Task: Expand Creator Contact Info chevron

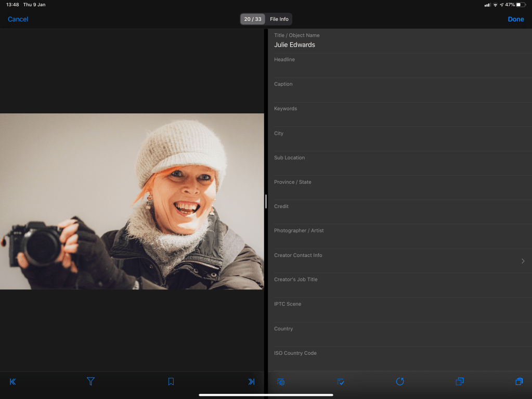Action: (523, 261)
